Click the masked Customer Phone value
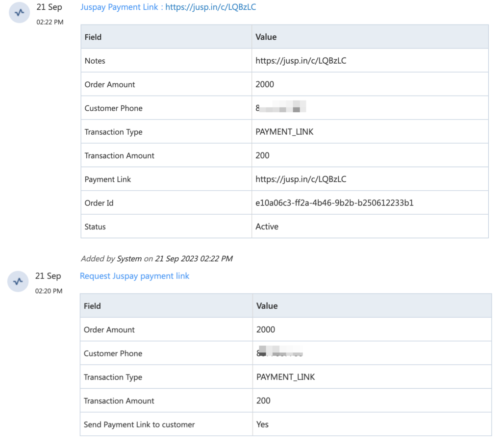Image resolution: width=502 pixels, height=448 pixels. (x=279, y=107)
